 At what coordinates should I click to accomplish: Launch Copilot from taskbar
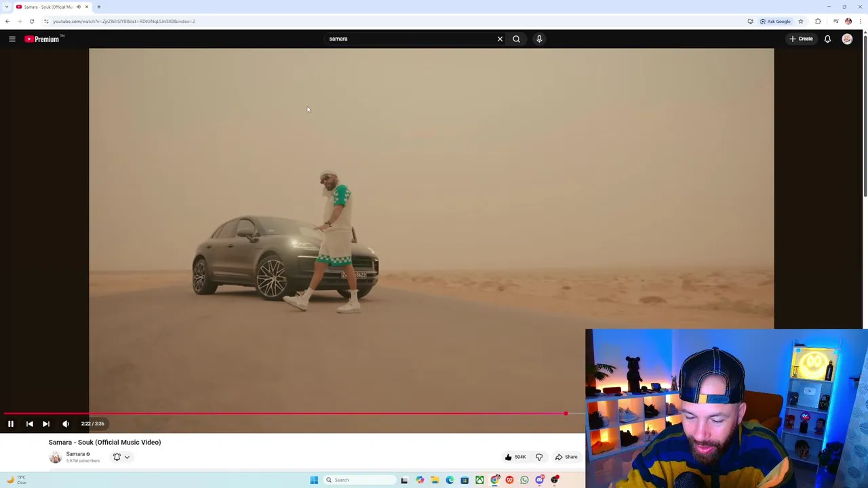(420, 480)
